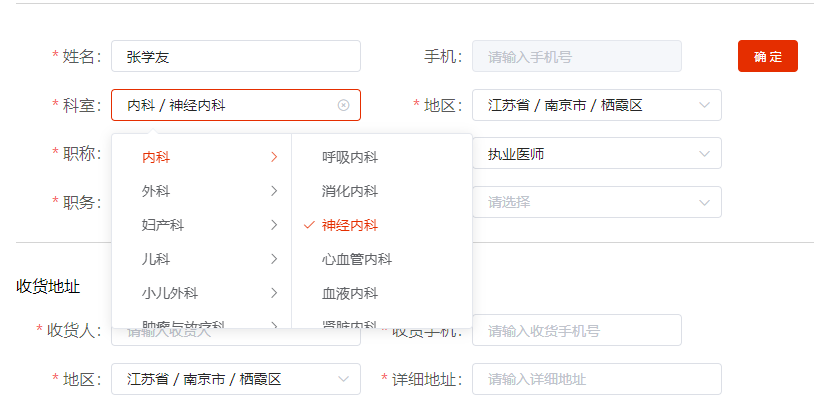Open the 执业医师 dropdown

[597, 154]
